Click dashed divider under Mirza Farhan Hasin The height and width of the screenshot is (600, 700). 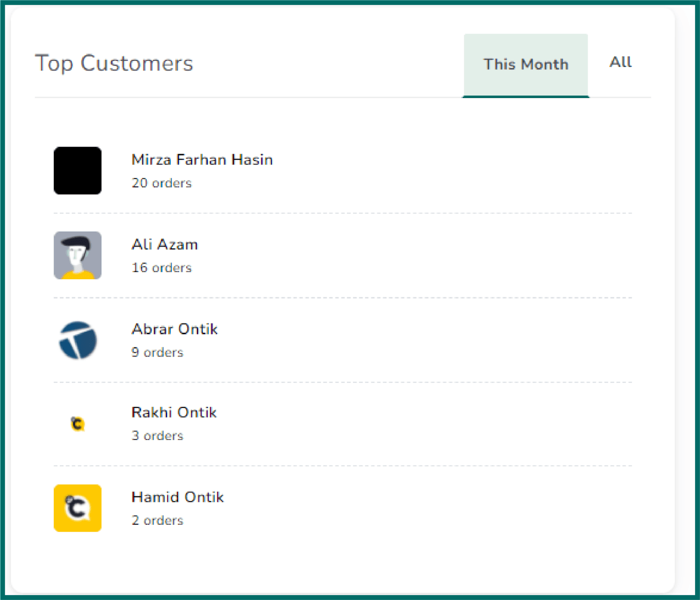(343, 213)
